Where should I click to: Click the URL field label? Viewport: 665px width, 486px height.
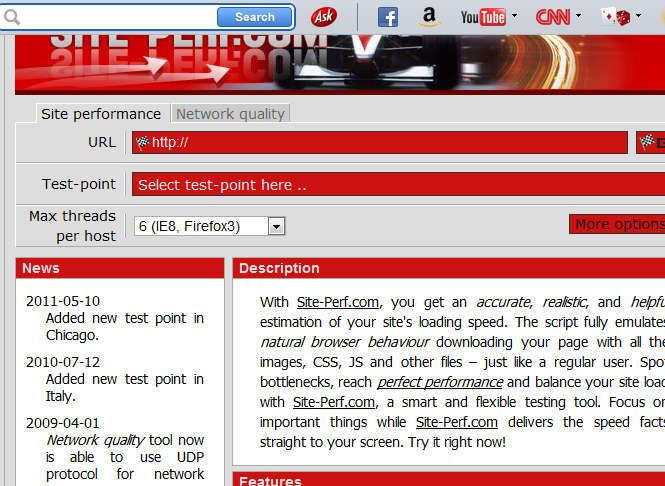(x=102, y=142)
